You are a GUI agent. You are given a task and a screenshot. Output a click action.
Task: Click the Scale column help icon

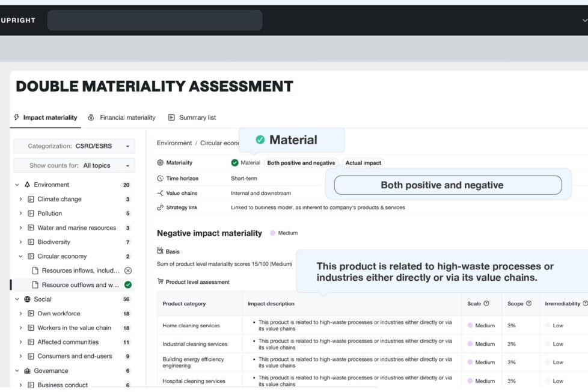pos(486,304)
